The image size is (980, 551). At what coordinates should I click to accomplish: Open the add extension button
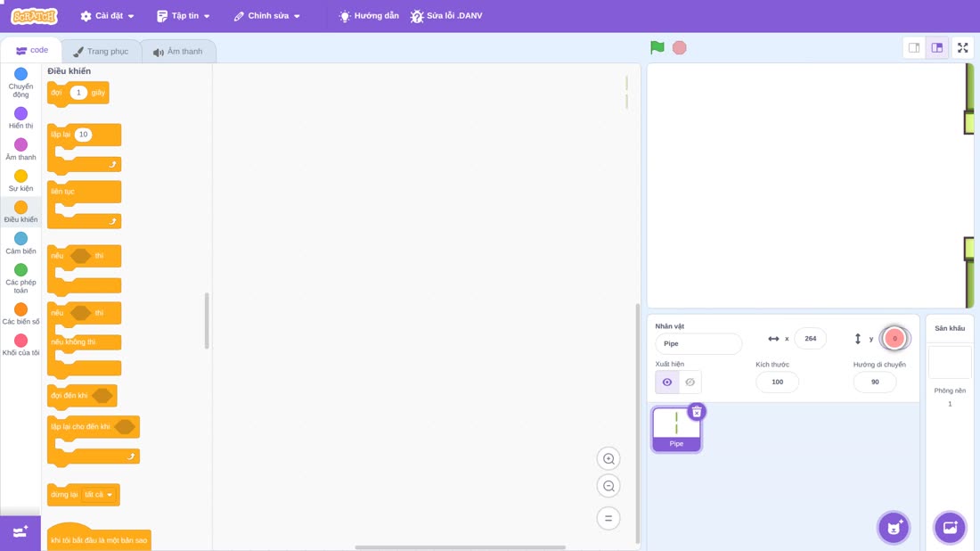(20, 532)
